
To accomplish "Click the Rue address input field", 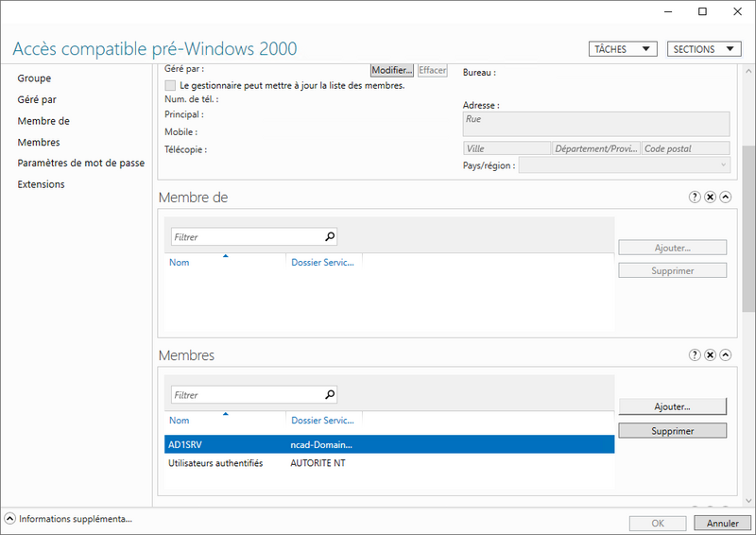I will (x=595, y=125).
